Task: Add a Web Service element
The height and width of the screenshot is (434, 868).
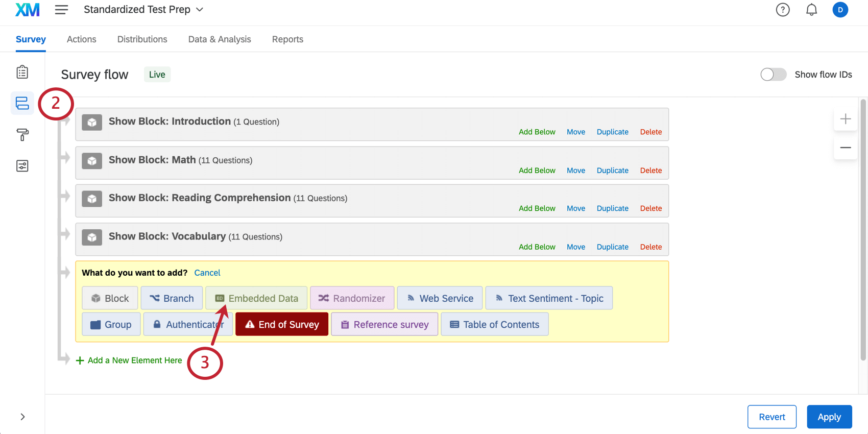Action: click(440, 298)
